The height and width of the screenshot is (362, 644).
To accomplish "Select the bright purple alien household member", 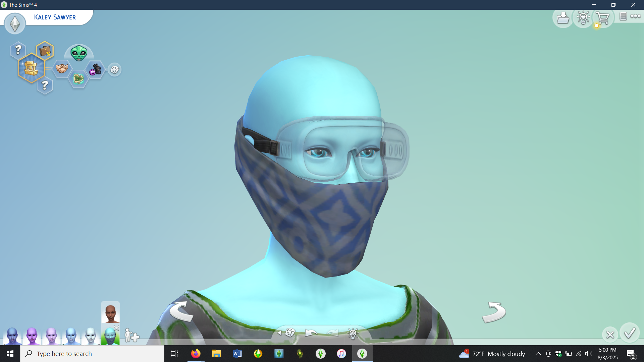I will coord(32,336).
